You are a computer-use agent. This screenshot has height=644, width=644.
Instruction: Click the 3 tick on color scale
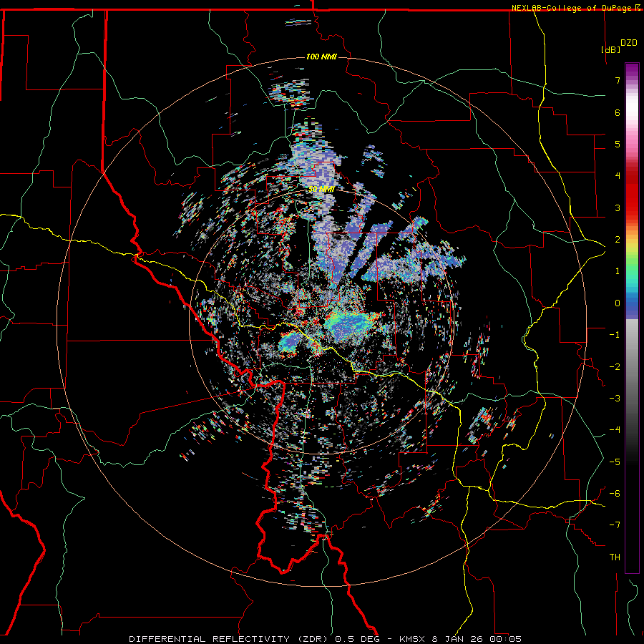click(x=618, y=208)
